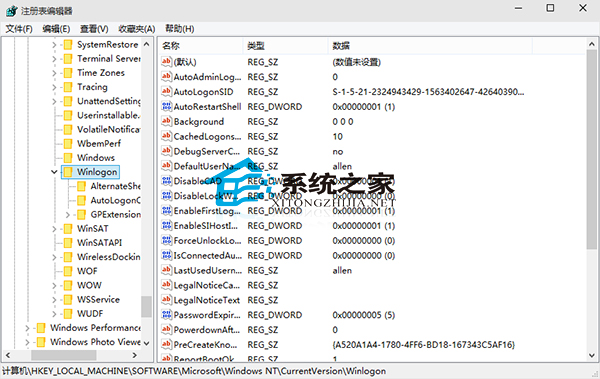The width and height of the screenshot is (600, 379).
Task: Expand the Windows Performance tree node
Action: pyautogui.click(x=27, y=328)
